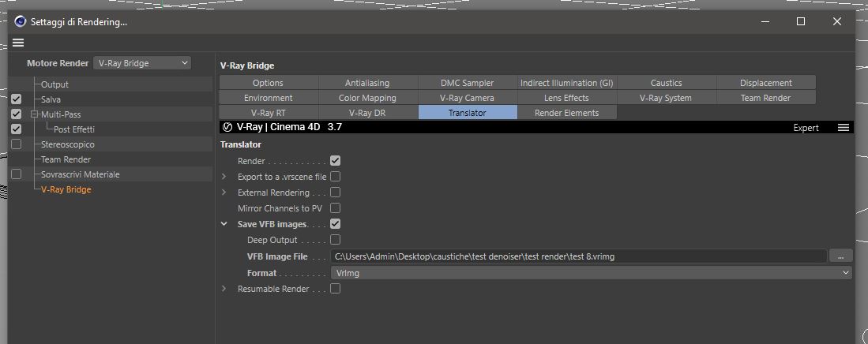The height and width of the screenshot is (344, 868).
Task: Select Team Render in the settings tree
Action: coord(66,159)
